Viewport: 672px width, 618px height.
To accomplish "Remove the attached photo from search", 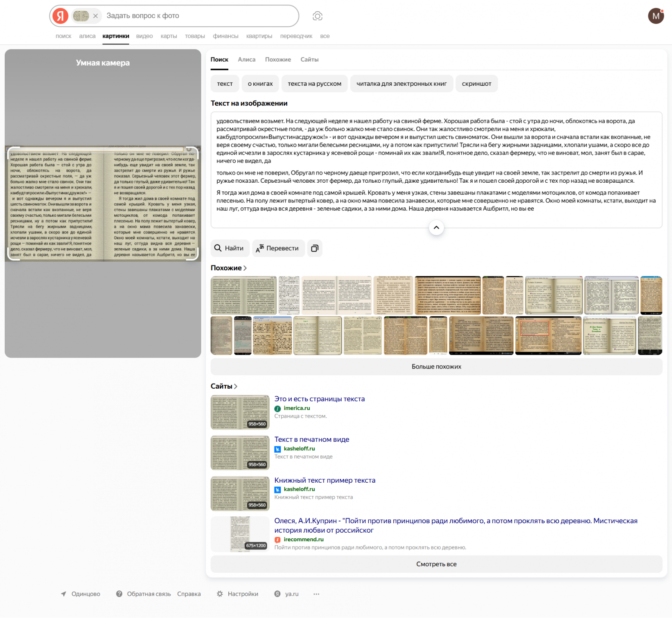I will [x=96, y=16].
